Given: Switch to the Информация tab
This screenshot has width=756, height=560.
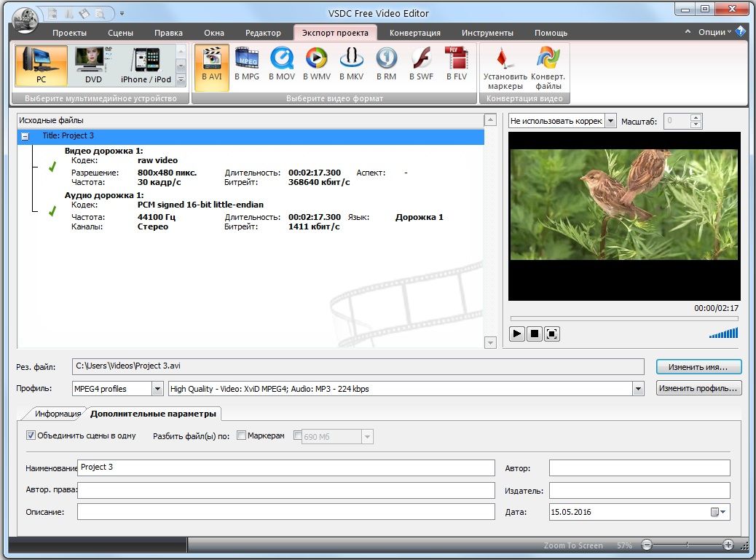Looking at the screenshot, I should (58, 414).
